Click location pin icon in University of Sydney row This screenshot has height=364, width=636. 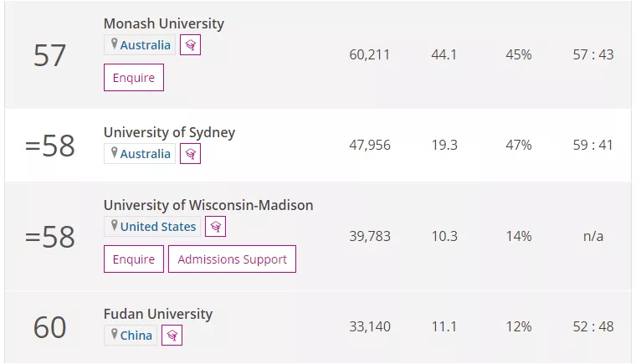(x=114, y=153)
